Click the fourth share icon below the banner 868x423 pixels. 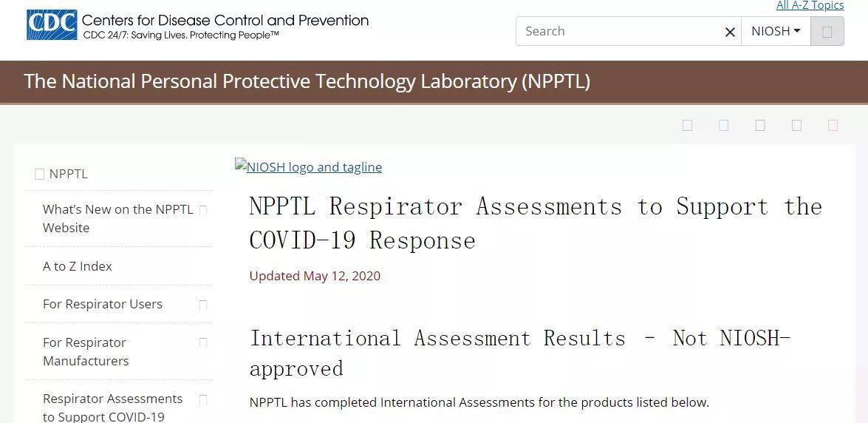click(x=796, y=125)
